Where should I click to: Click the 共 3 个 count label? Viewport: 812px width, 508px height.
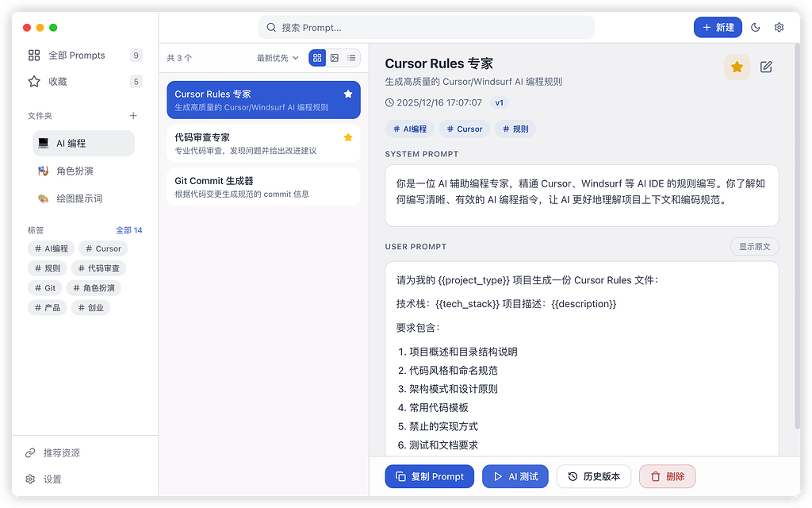click(x=179, y=58)
